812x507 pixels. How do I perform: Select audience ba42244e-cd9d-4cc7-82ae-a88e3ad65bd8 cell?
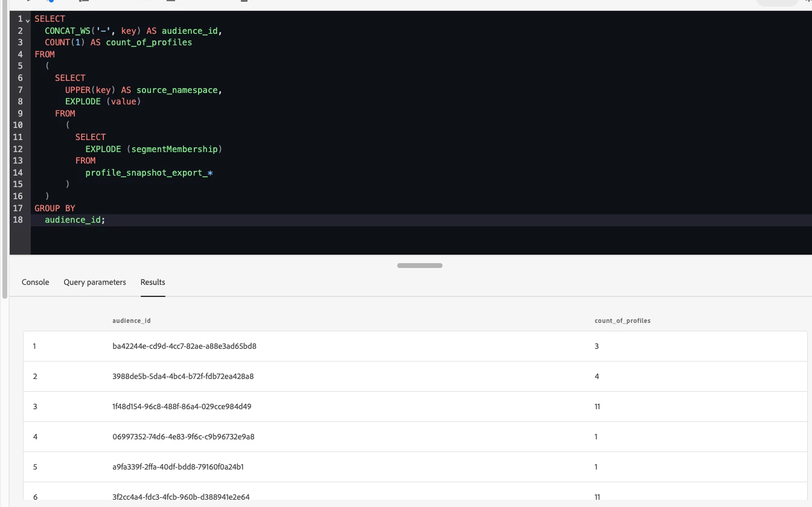[x=184, y=346]
